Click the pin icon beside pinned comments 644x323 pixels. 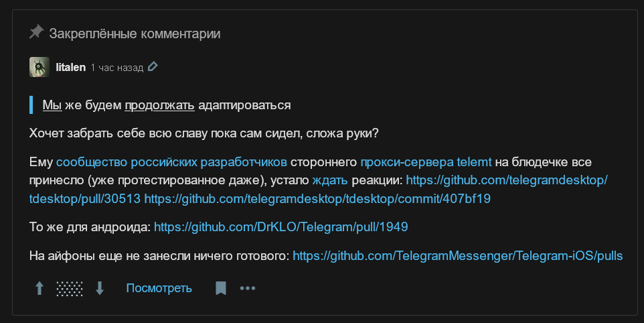(x=36, y=32)
